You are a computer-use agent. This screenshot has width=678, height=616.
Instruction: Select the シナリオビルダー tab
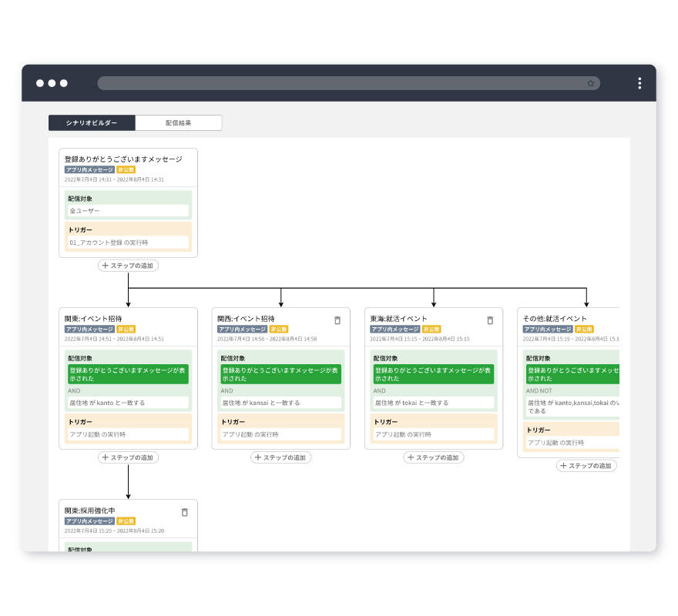92,123
